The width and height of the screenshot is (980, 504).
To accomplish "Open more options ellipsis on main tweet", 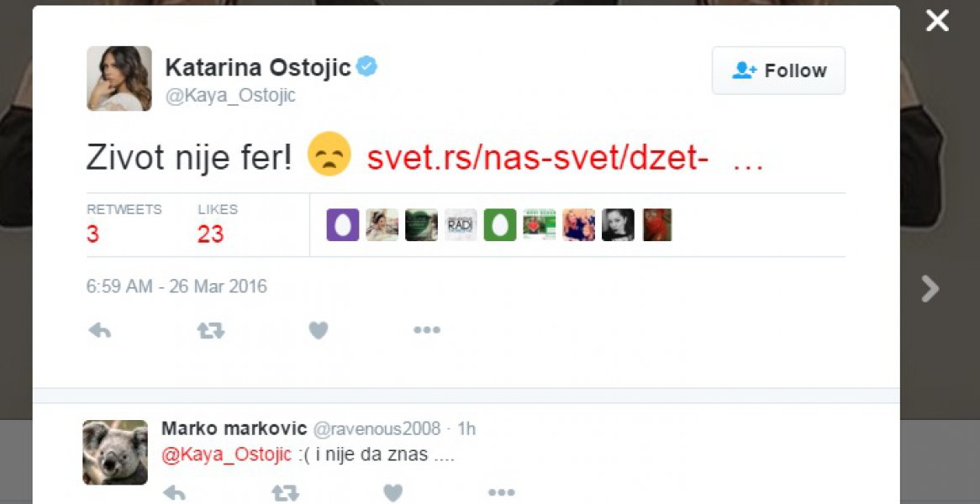I will (427, 331).
